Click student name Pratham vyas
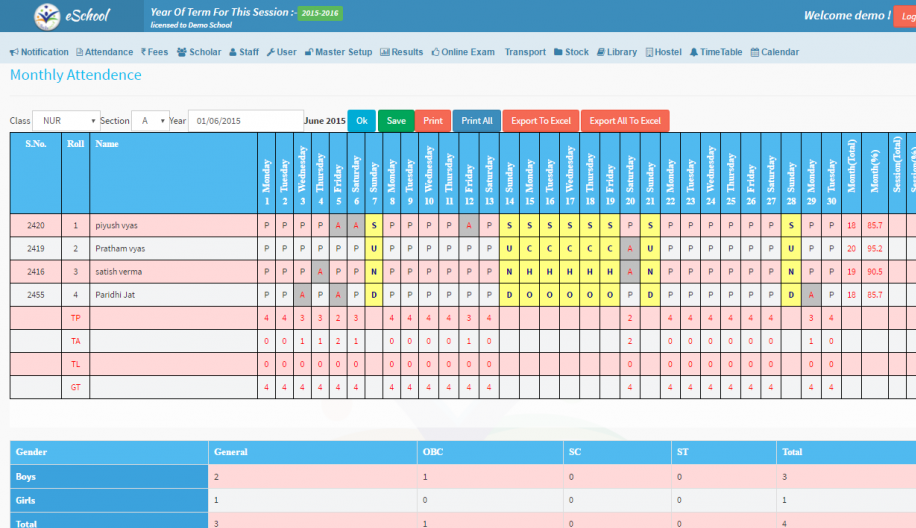The height and width of the screenshot is (528, 916). [120, 248]
